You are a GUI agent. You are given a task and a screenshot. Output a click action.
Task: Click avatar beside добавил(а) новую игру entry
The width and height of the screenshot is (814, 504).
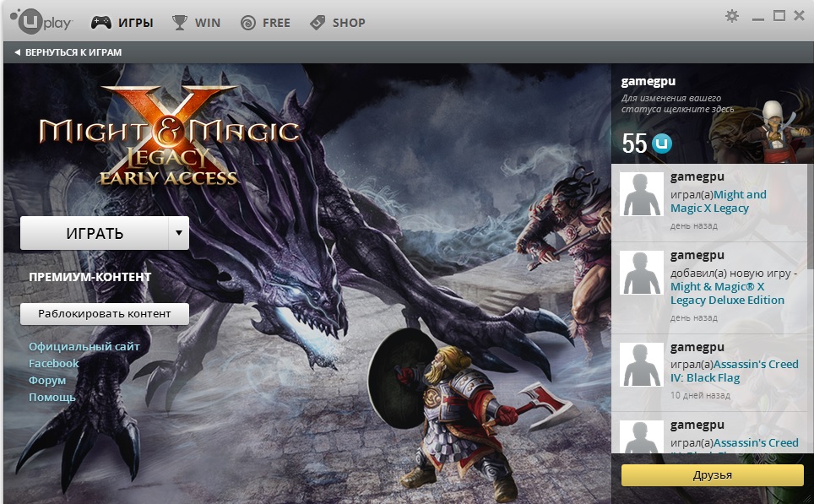point(642,273)
